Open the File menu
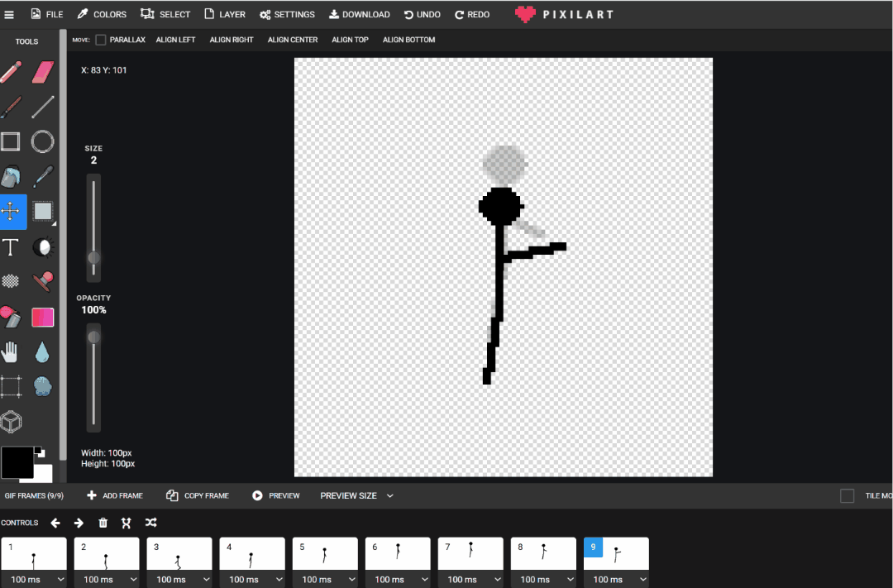893x588 pixels. [x=46, y=14]
